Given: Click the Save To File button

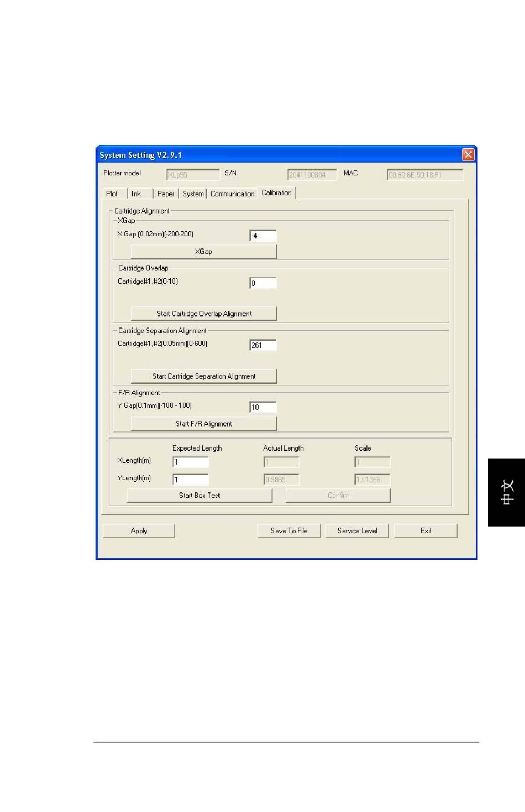Looking at the screenshot, I should (x=289, y=530).
